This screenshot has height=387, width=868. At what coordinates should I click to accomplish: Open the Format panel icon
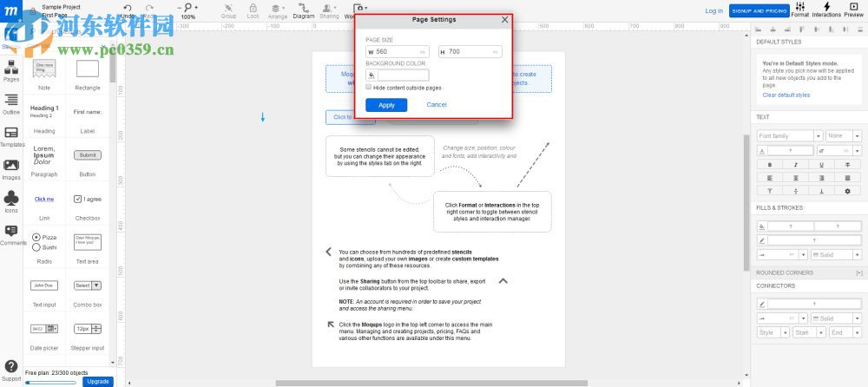(800, 7)
